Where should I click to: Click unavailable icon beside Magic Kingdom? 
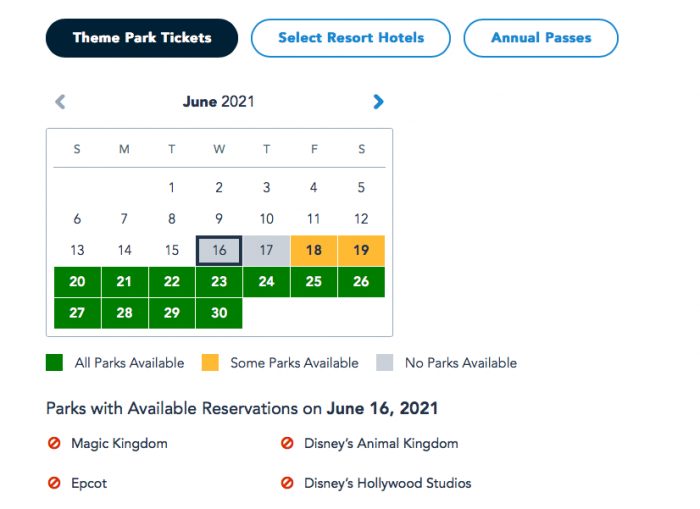(x=55, y=443)
